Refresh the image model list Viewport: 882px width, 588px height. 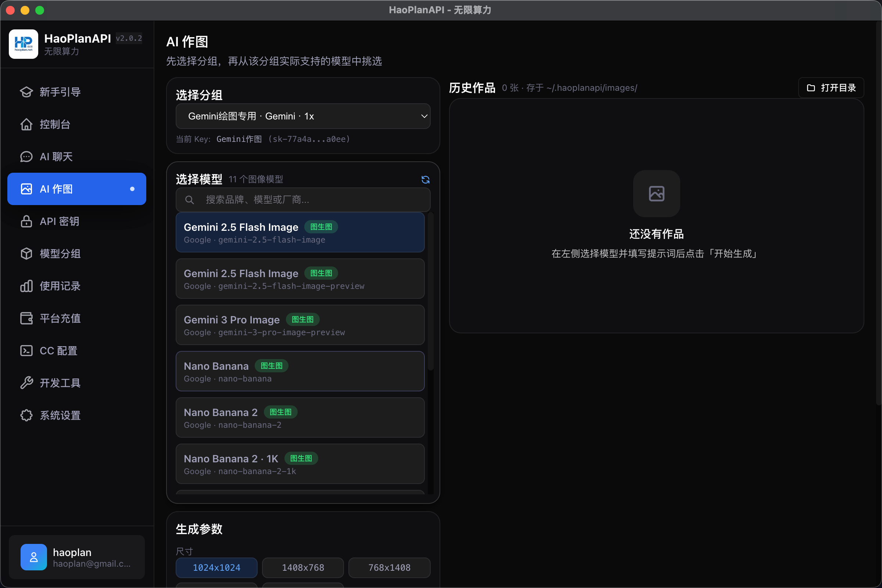coord(425,180)
